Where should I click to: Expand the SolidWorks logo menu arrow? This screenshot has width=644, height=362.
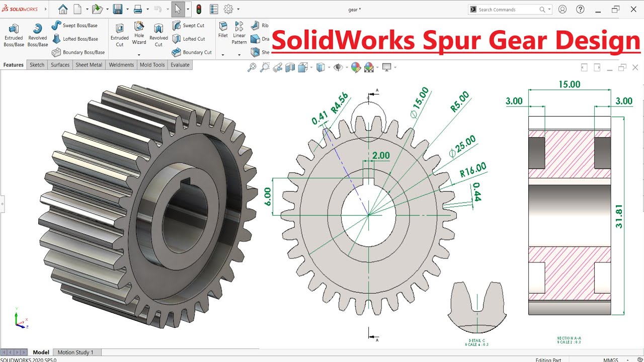tap(46, 9)
